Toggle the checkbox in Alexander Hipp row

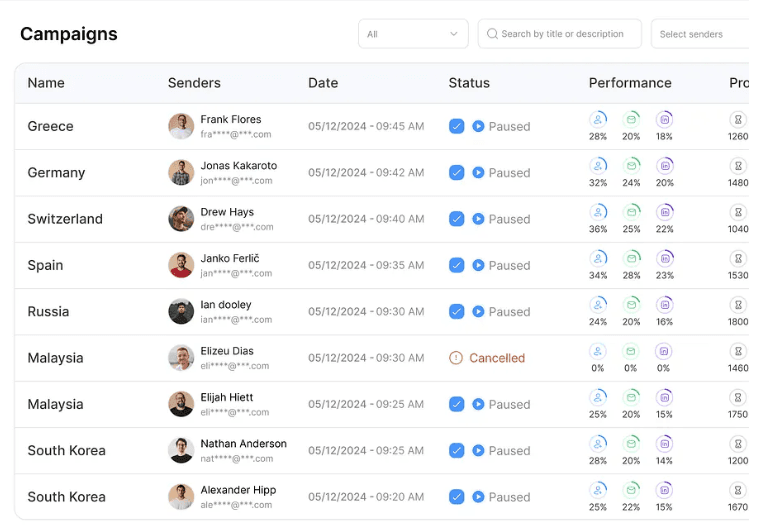456,497
